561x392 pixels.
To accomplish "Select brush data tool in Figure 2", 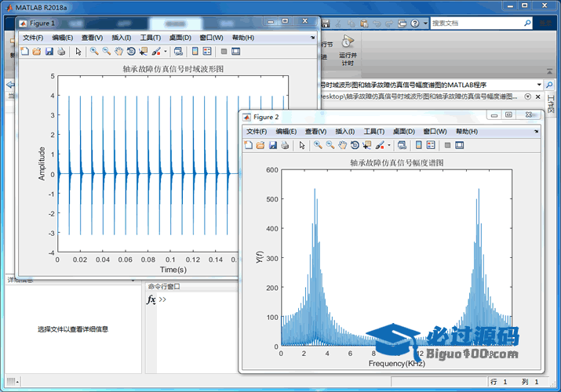I will coord(380,145).
